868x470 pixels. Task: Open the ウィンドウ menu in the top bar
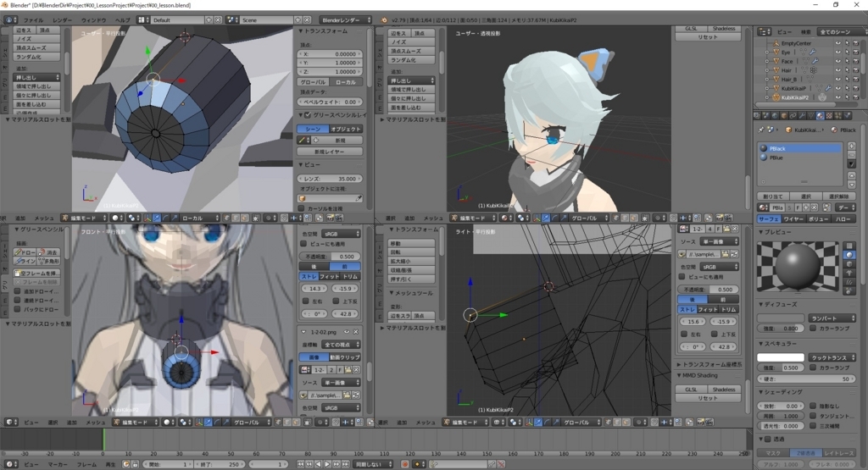(x=93, y=20)
